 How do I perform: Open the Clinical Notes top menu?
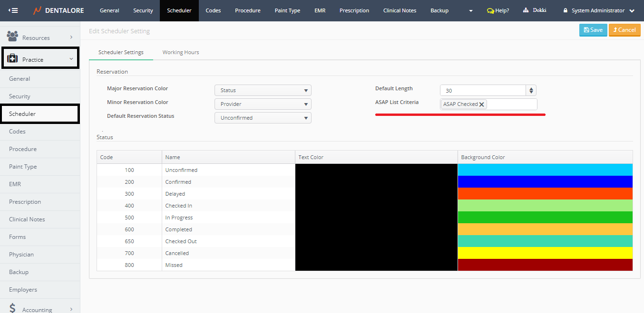pos(400,10)
